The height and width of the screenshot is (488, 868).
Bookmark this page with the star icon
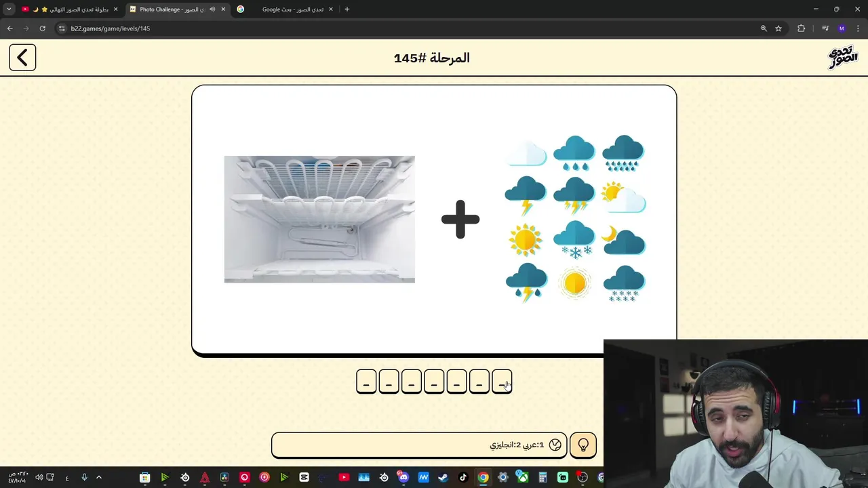778,28
